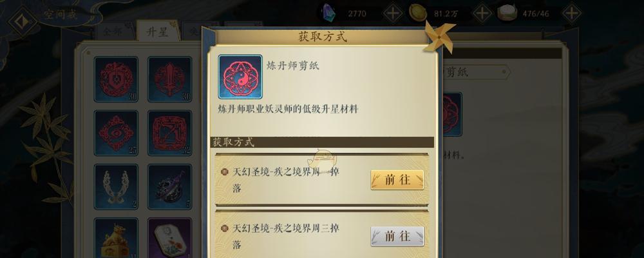Select red bow-and-arrow papercut item
This screenshot has height=258, width=644.
(x=169, y=133)
